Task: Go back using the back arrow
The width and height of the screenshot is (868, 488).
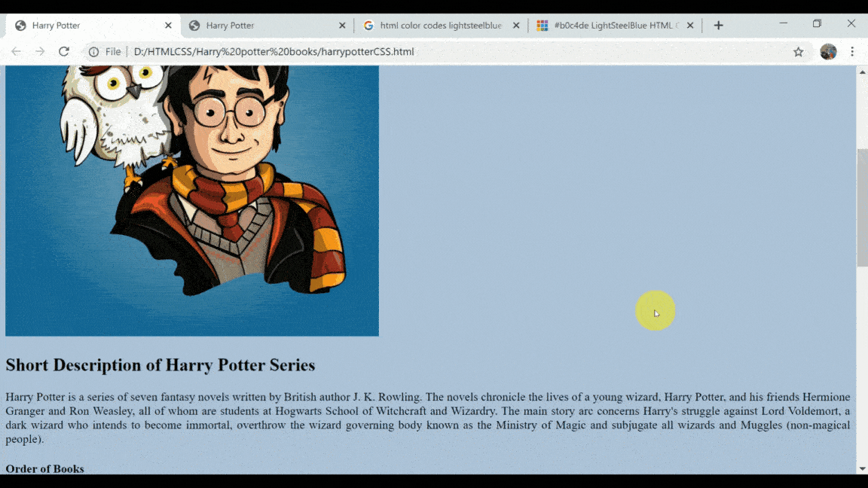Action: click(16, 51)
